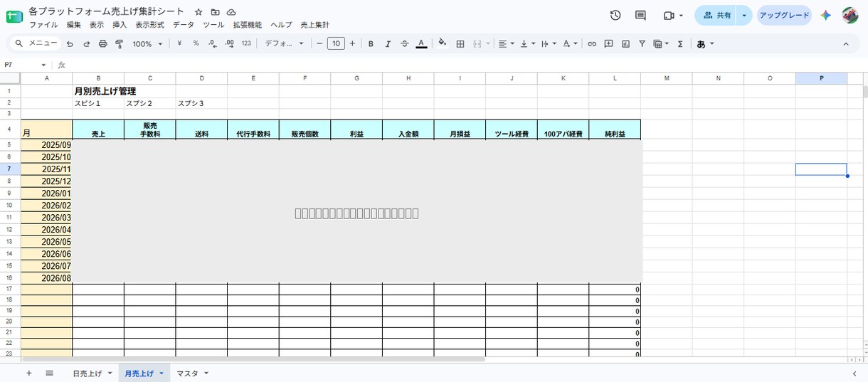868x382 pixels.
Task: Open Google Sheets home icon
Action: tap(14, 16)
